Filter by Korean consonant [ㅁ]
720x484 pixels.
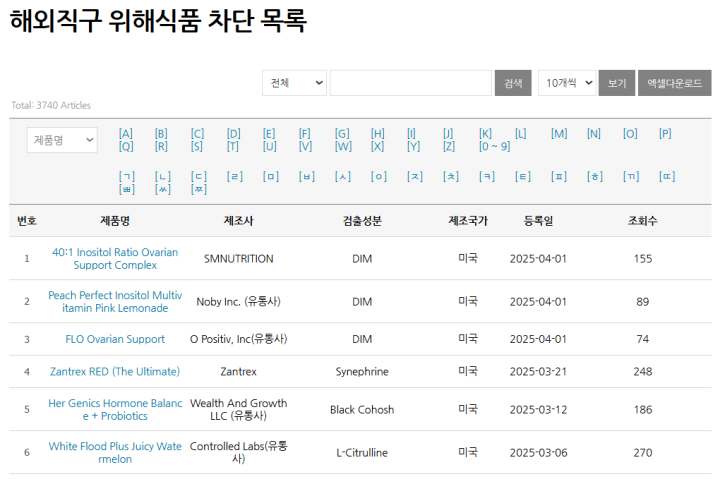coord(271,176)
